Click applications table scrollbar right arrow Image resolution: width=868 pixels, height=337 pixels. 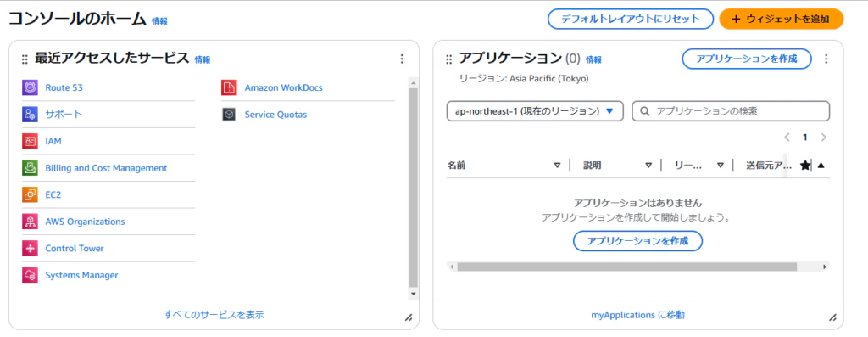point(825,267)
